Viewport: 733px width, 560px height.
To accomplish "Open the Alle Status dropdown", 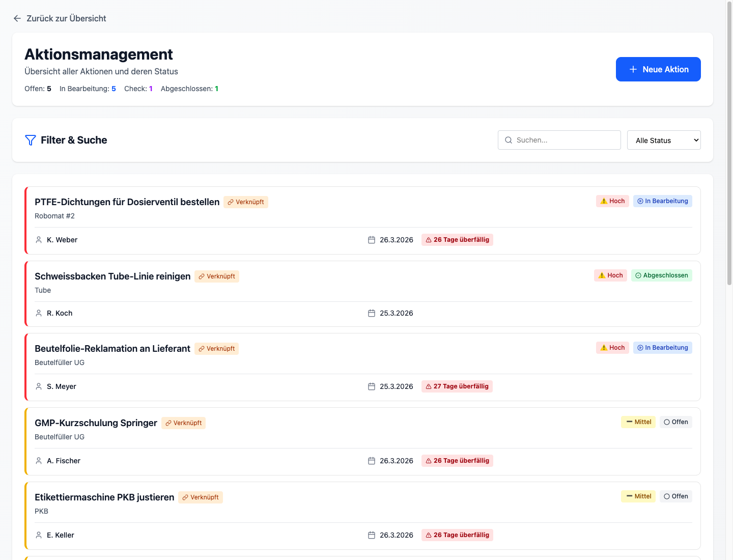I will click(664, 140).
